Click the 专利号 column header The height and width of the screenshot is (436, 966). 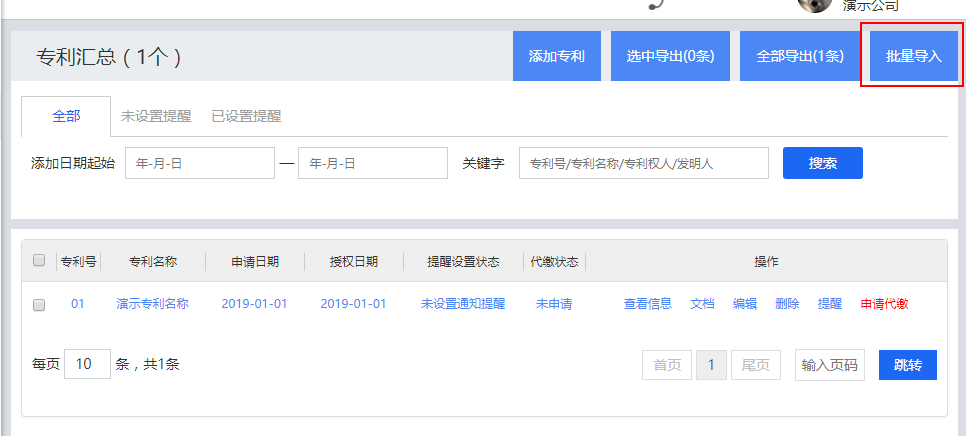tap(79, 262)
